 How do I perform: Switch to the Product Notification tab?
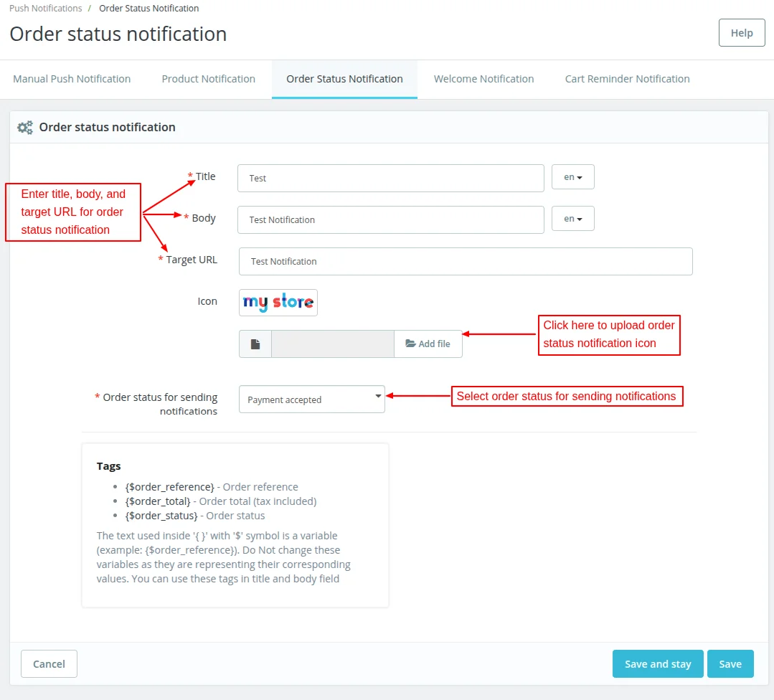(208, 79)
